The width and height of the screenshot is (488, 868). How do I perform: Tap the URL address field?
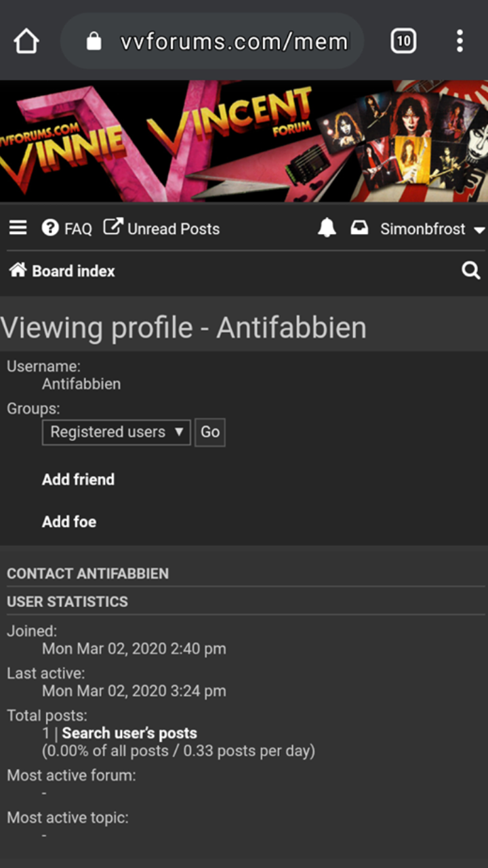234,42
